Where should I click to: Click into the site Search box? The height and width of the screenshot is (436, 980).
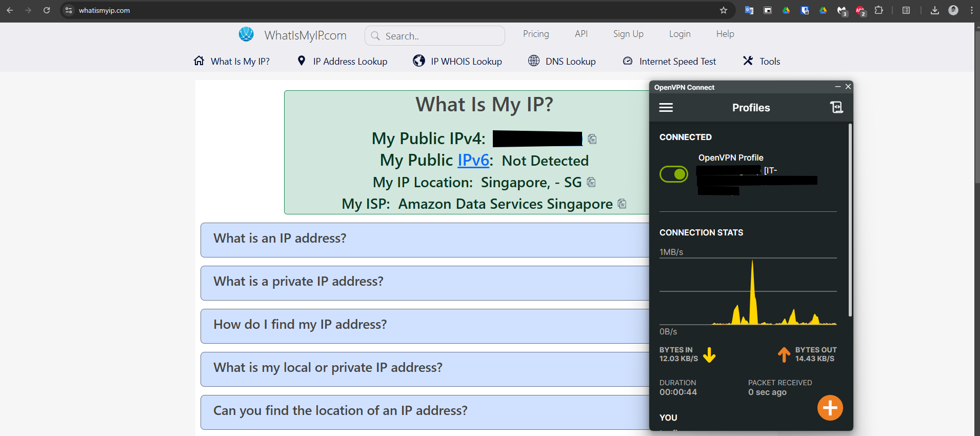click(436, 36)
